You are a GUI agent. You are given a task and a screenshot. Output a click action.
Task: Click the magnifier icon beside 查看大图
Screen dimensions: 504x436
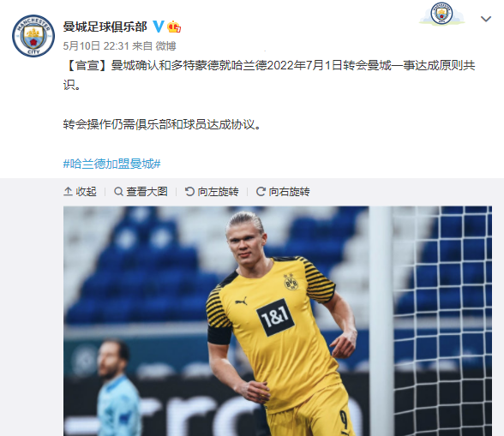click(x=118, y=192)
